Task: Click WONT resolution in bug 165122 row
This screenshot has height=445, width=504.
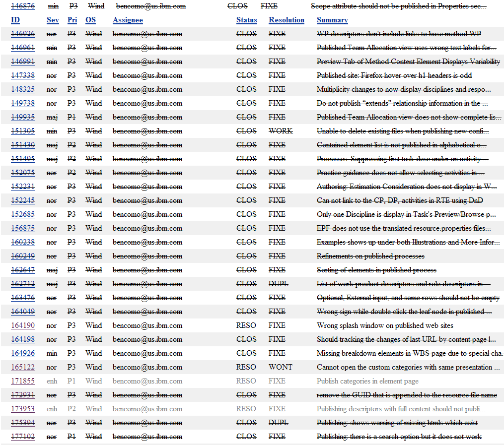Action: pyautogui.click(x=280, y=367)
